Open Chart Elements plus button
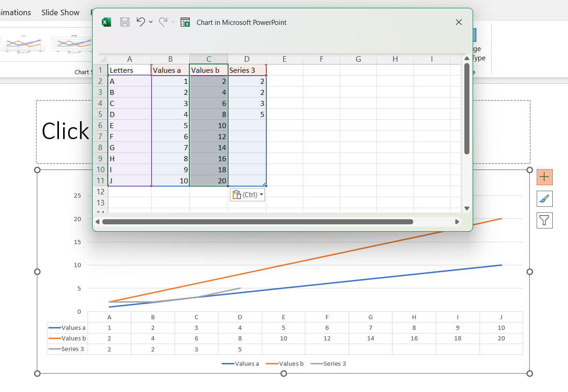568x392 pixels. coord(545,177)
